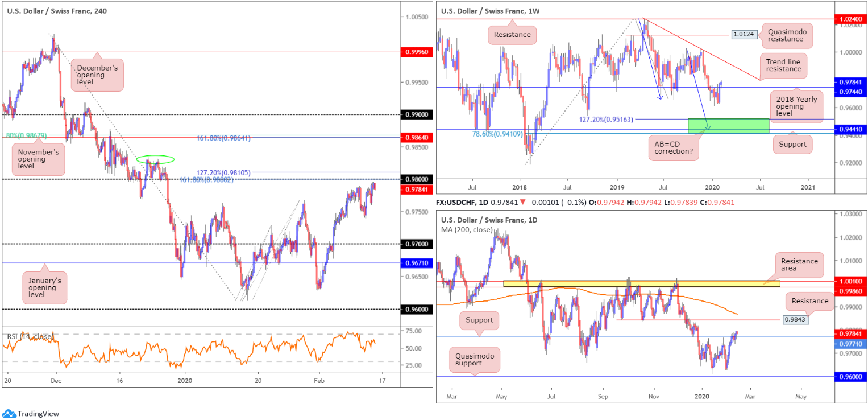This screenshot has width=868, height=420.
Task: Select the 2018 Yearly opening level callout
Action: (x=796, y=106)
